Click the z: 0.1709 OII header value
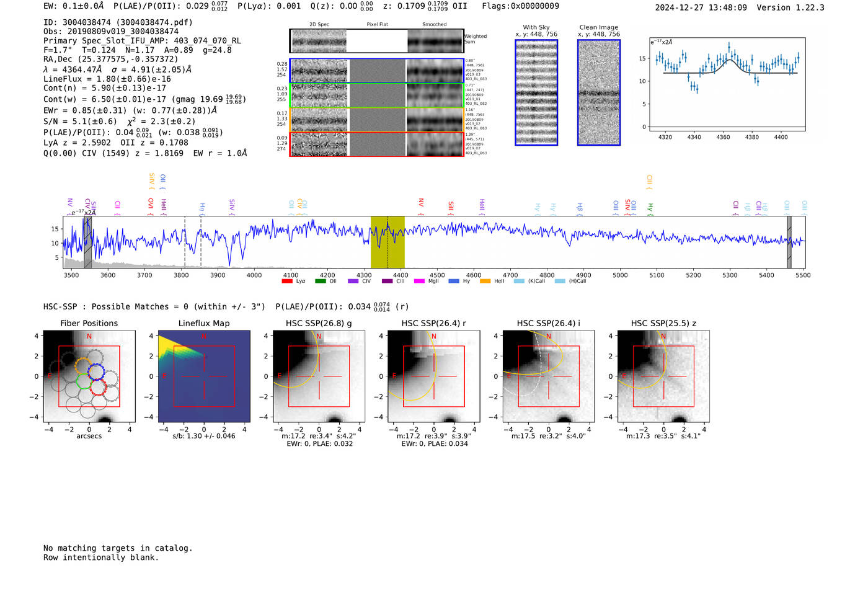The height and width of the screenshot is (591, 868). pyautogui.click(x=425, y=6)
